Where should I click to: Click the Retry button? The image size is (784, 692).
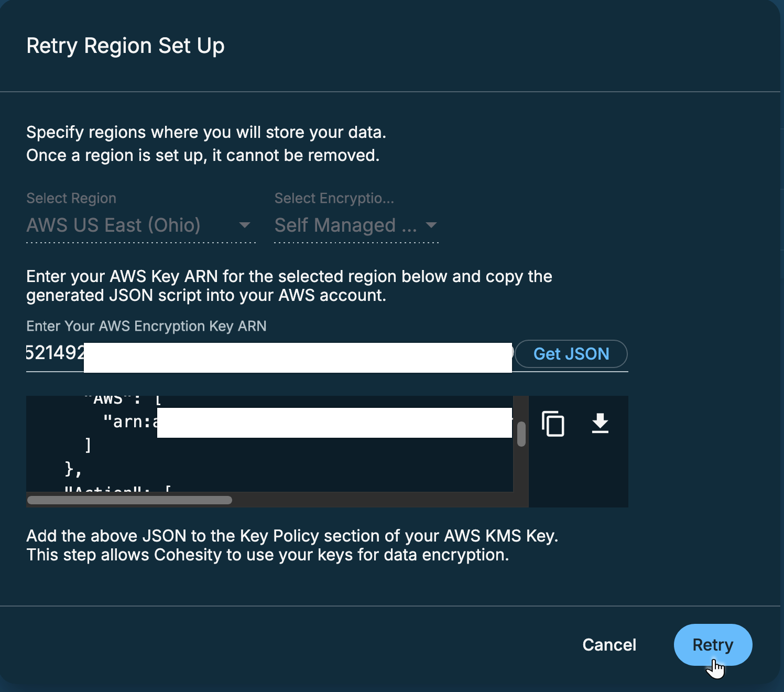(x=713, y=644)
